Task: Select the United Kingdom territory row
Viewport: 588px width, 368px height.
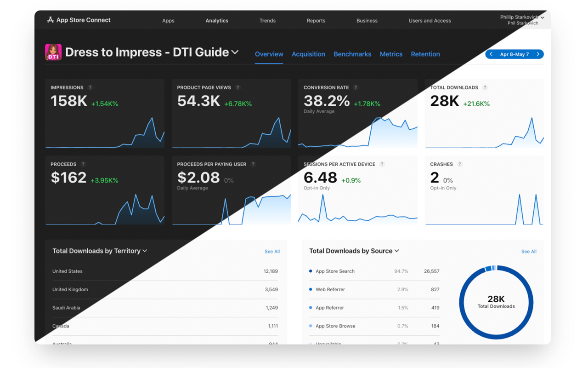Action: [x=165, y=290]
